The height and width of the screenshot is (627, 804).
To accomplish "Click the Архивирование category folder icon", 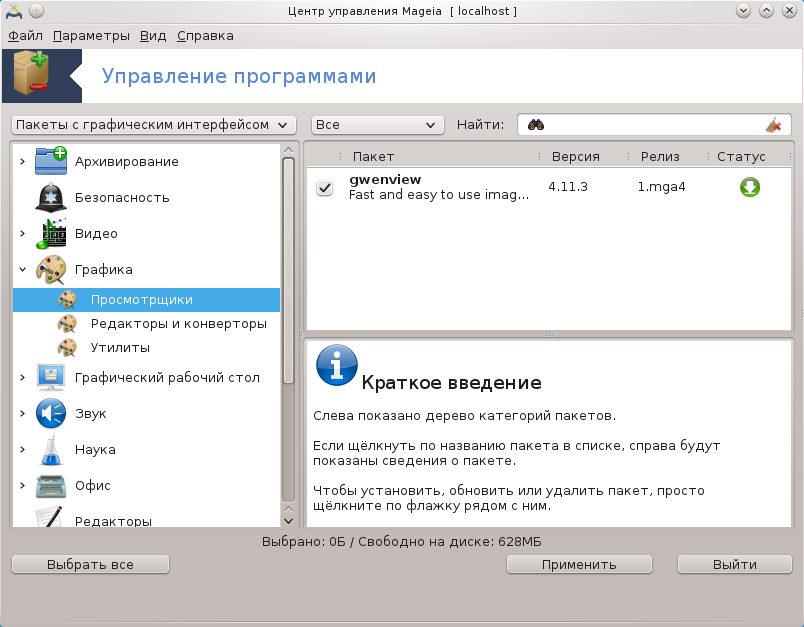I will pos(50,161).
